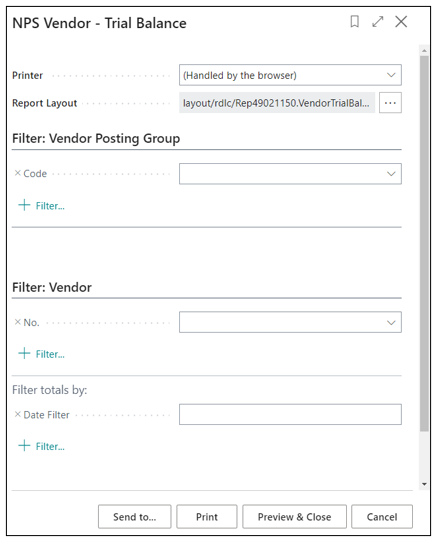This screenshot has width=441, height=547.
Task: Expand the dialog with the arrows icon
Action: (378, 22)
